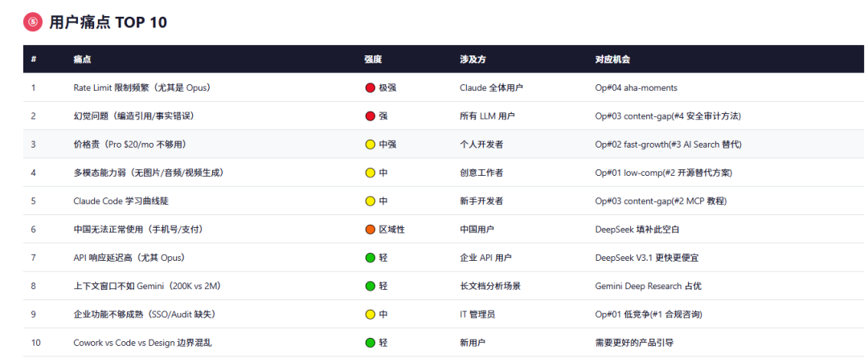Click row number 6 in the table

(x=33, y=230)
